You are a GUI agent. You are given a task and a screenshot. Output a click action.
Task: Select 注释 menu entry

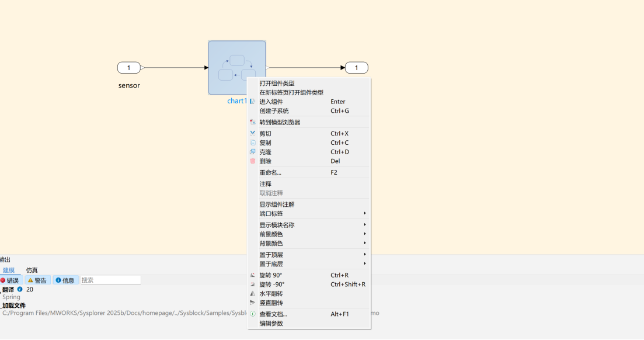(309, 184)
